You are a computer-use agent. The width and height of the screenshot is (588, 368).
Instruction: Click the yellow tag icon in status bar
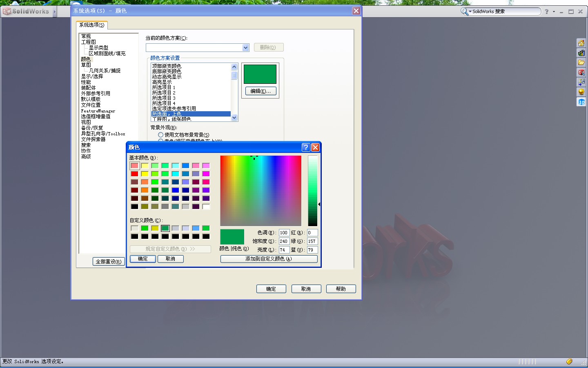569,361
